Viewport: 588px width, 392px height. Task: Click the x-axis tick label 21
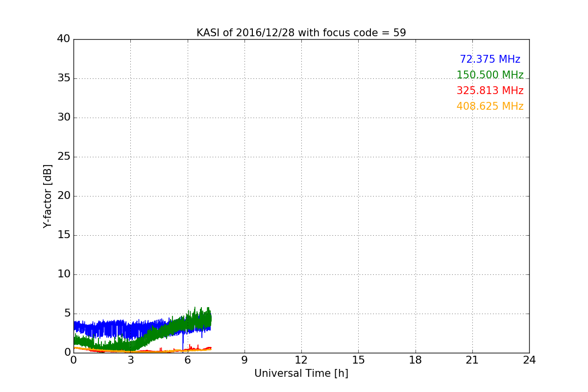point(472,360)
